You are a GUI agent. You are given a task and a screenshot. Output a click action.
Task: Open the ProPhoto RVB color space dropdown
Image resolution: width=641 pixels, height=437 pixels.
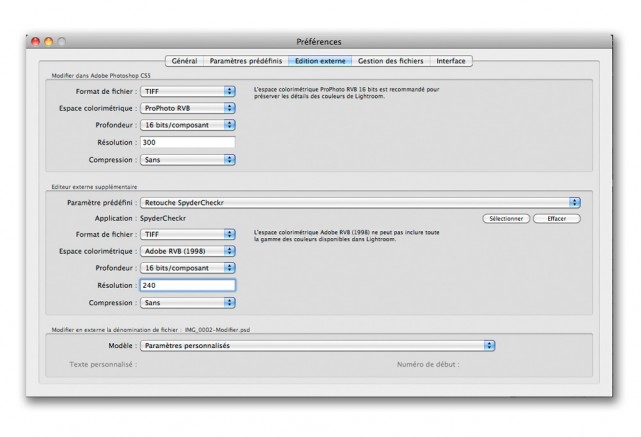point(188,108)
